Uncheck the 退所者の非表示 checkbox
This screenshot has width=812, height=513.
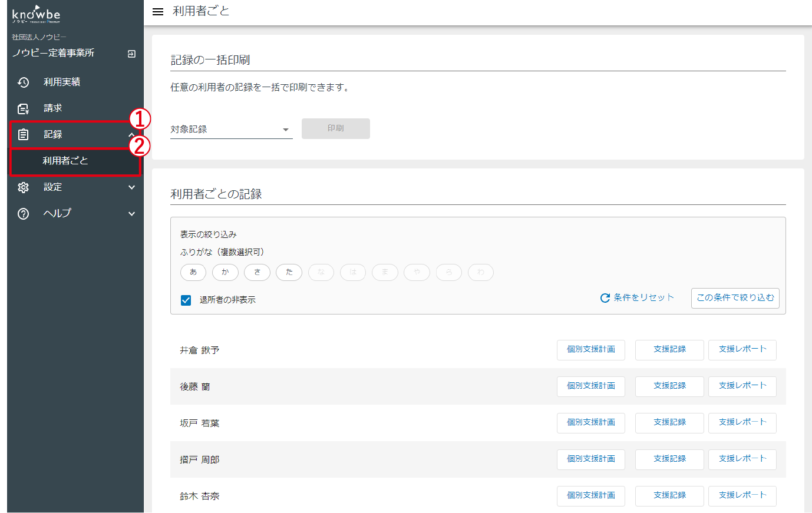186,300
